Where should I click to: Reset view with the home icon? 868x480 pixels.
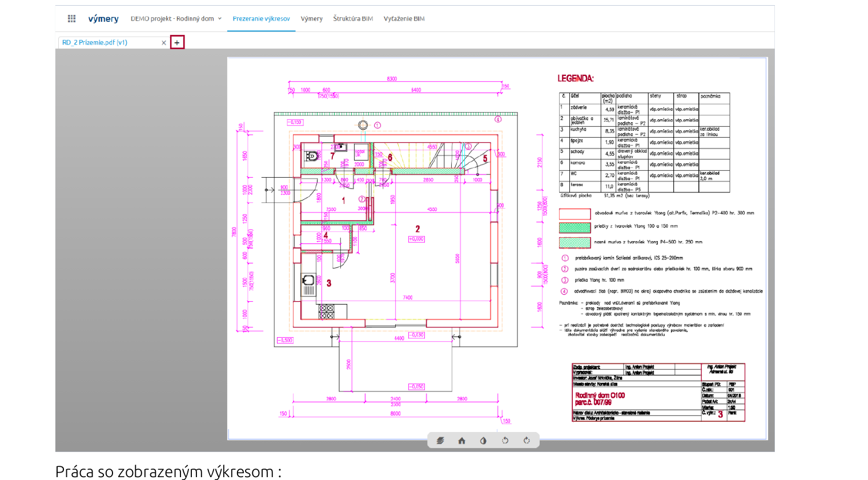(462, 441)
